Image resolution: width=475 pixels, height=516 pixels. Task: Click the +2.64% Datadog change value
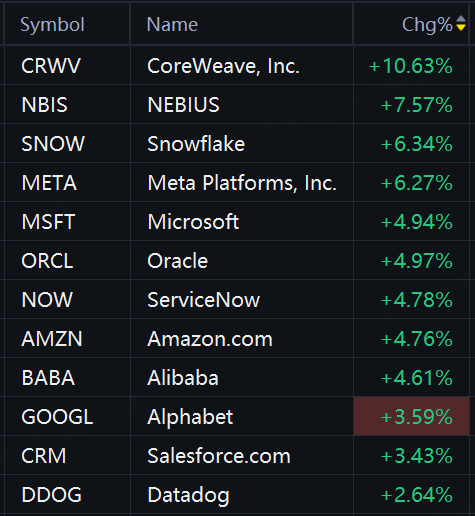tap(417, 495)
